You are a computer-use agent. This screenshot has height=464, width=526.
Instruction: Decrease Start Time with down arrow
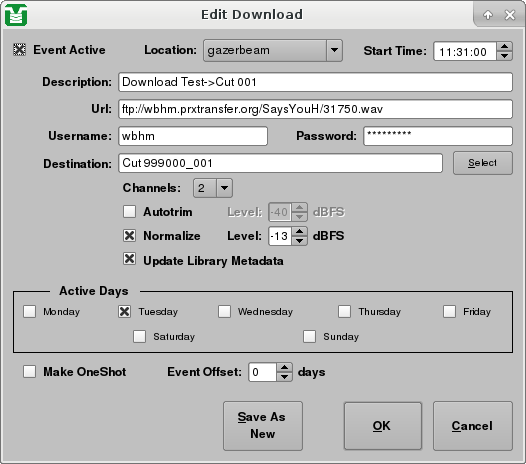505,56
